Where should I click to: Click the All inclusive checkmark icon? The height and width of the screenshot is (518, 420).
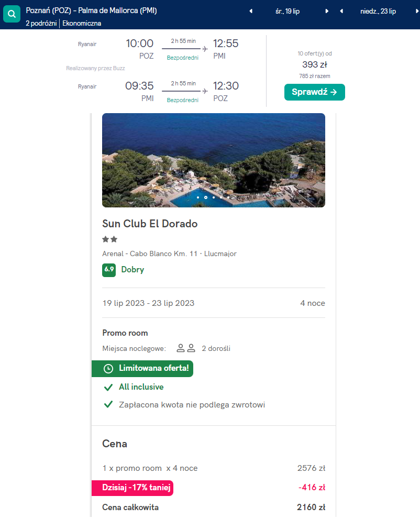108,387
